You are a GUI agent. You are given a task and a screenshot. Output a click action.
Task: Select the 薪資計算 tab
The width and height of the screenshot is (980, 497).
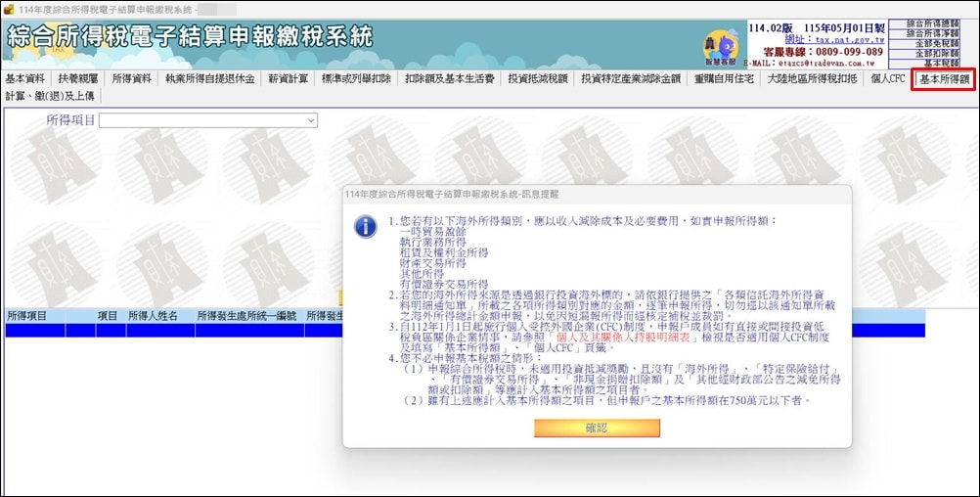[289, 79]
